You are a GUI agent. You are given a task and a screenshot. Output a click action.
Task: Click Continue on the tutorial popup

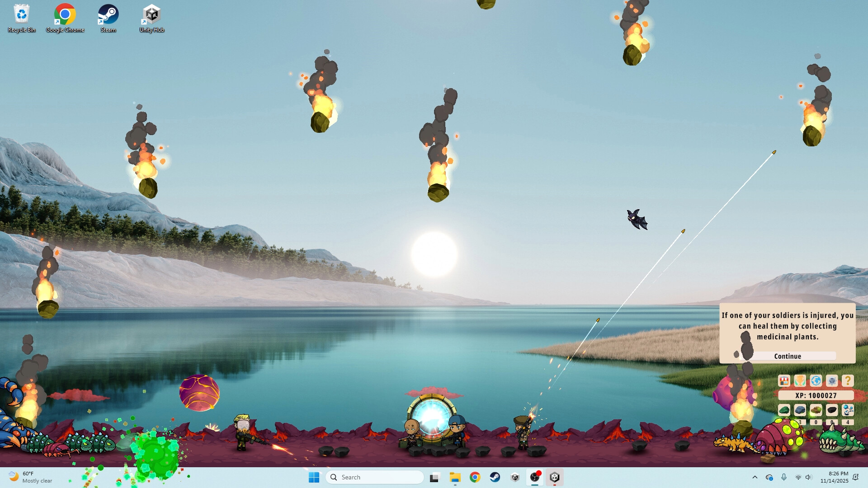(x=788, y=356)
